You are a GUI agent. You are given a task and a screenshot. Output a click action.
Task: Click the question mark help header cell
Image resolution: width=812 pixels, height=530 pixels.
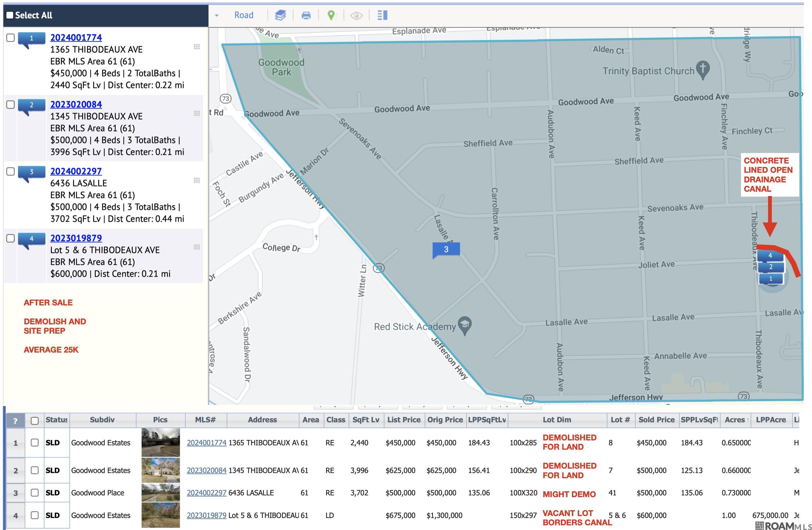[x=15, y=421]
